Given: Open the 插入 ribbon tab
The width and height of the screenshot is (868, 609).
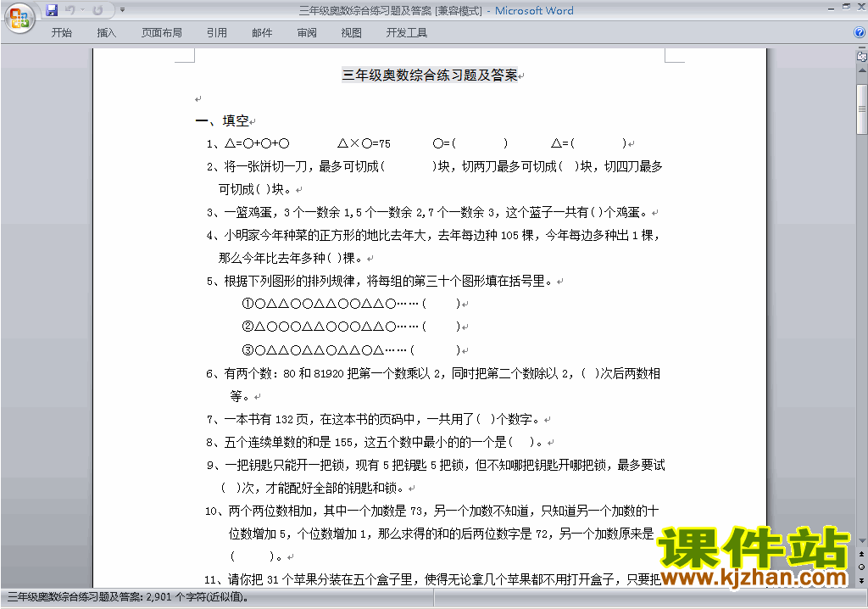Looking at the screenshot, I should [106, 33].
